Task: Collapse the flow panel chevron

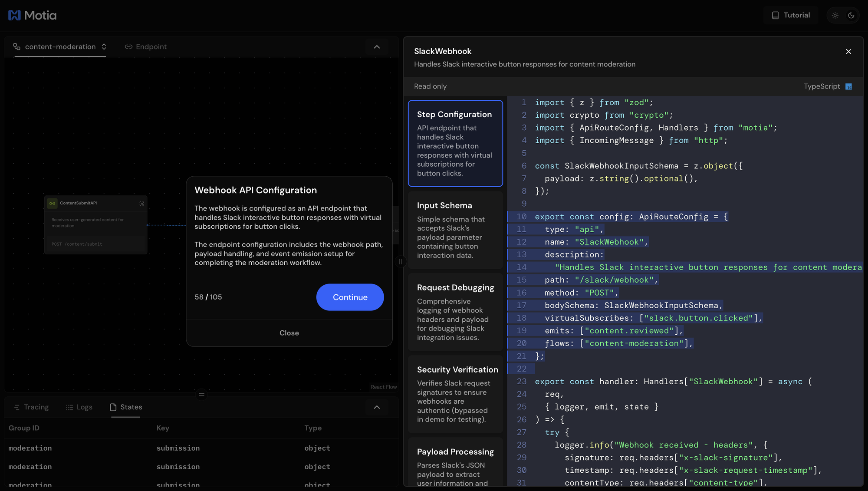Action: point(377,47)
